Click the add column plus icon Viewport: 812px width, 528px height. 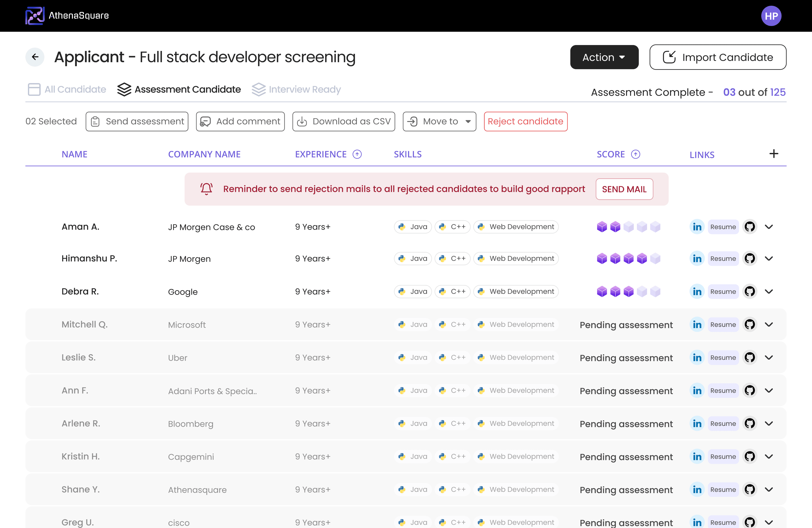(x=774, y=154)
